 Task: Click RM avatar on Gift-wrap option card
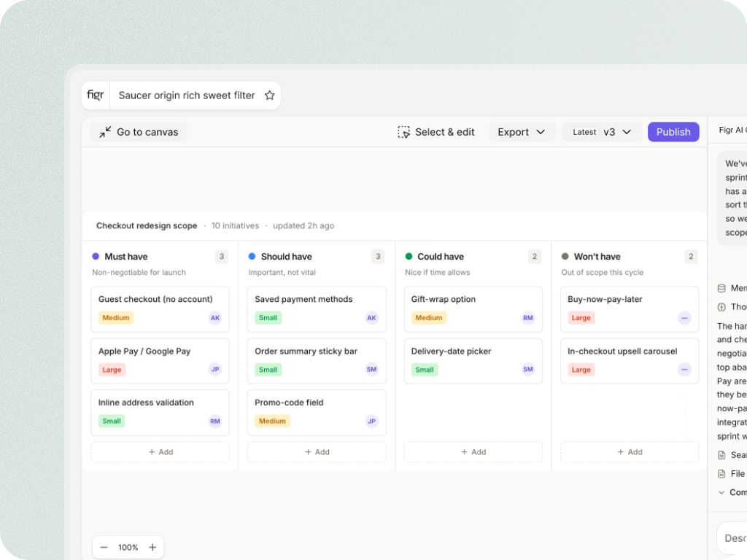pos(528,318)
